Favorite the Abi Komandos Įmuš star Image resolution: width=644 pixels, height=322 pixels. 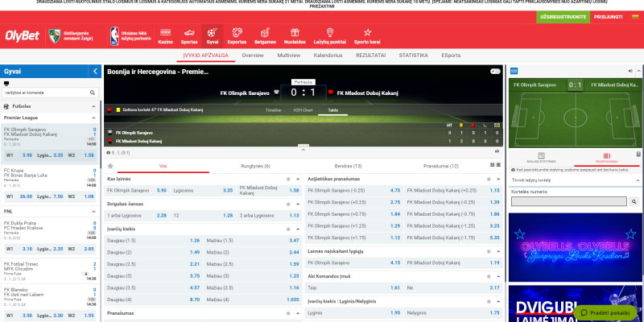tap(489, 276)
